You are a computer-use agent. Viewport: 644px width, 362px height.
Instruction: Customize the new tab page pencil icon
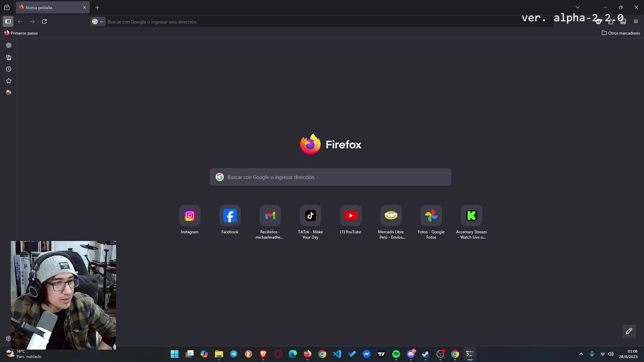pos(629,331)
